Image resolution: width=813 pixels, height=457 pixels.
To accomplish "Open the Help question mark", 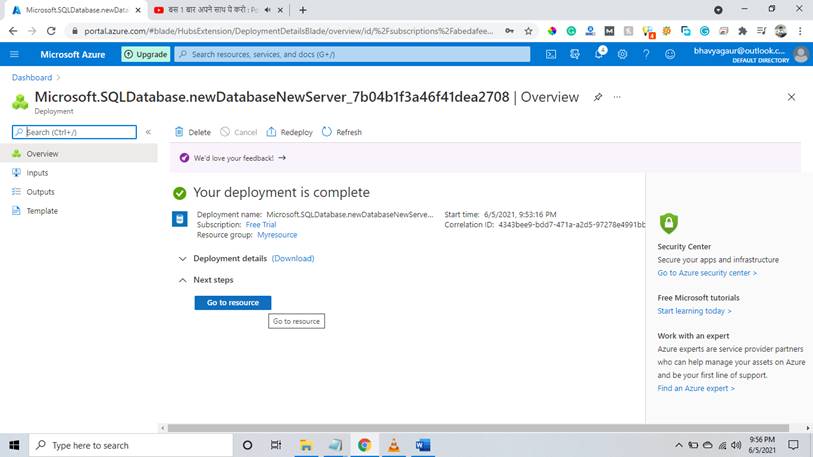I will (x=646, y=54).
